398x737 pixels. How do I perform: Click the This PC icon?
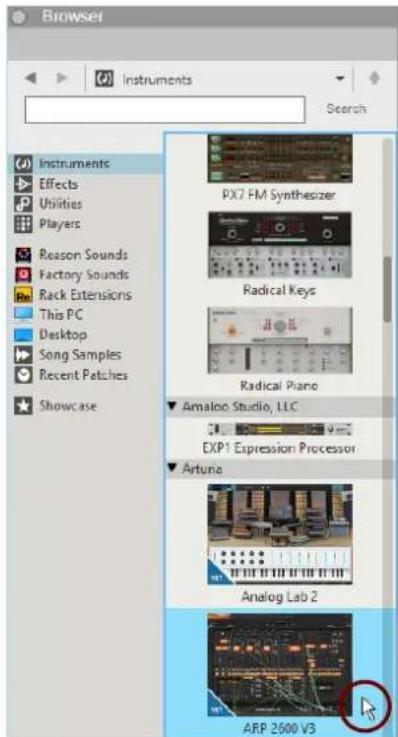tap(23, 314)
